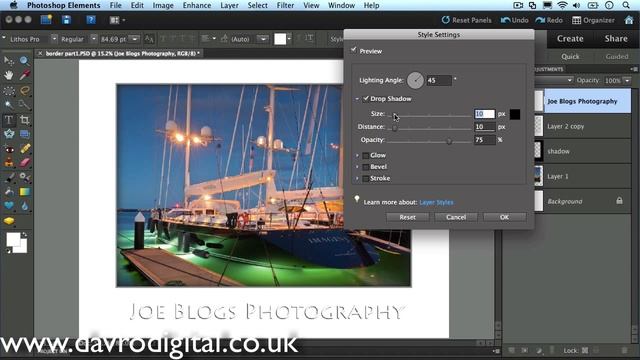Open the Layer Styles help link
The height and width of the screenshot is (360, 640).
436,202
